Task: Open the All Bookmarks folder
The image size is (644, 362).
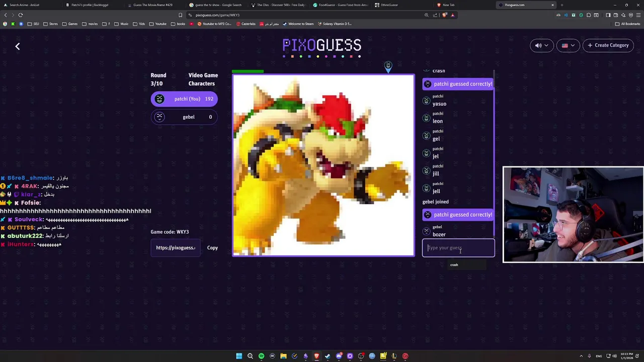Action: tap(628, 24)
